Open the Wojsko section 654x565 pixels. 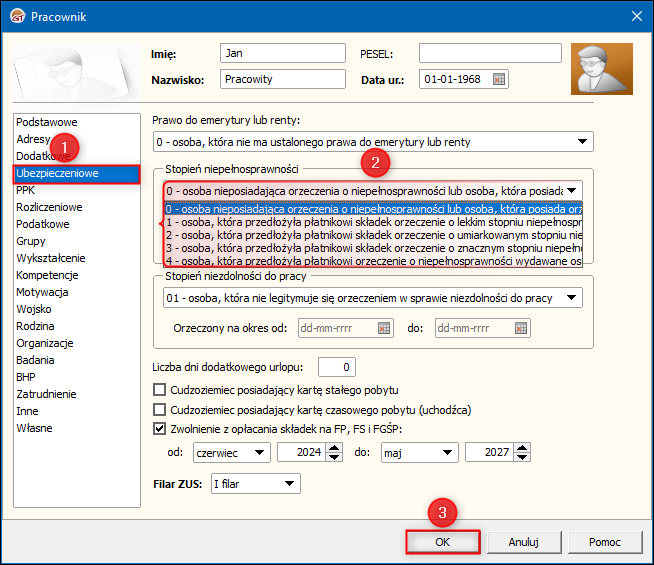[x=34, y=309]
